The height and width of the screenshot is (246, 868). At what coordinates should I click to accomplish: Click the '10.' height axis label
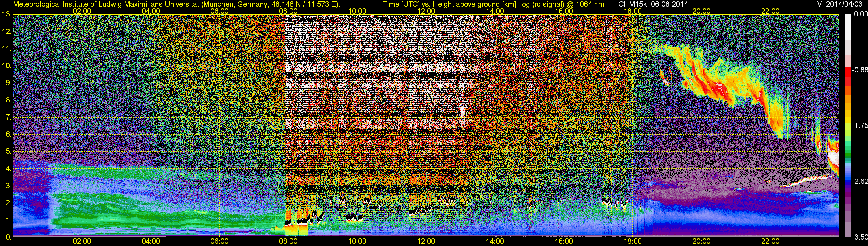click(x=6, y=66)
